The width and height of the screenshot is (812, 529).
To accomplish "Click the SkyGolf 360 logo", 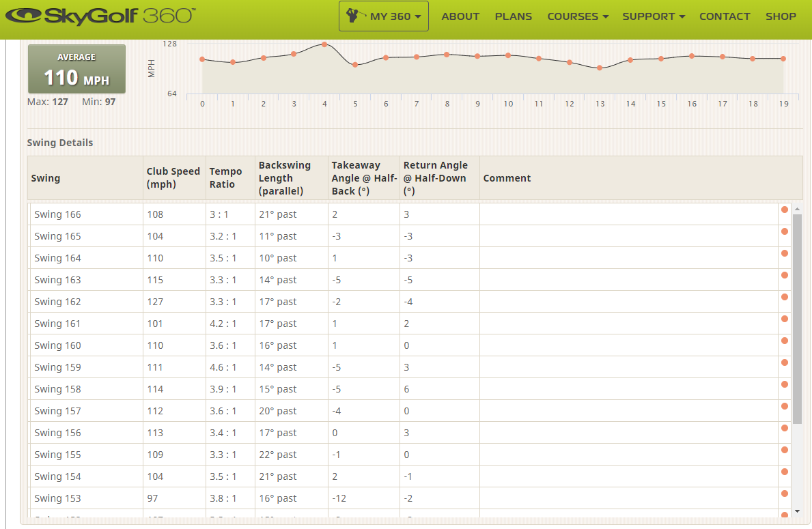I will coord(100,16).
